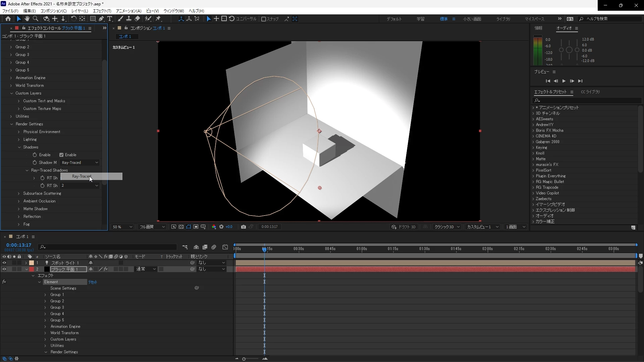Take snapshot with camera icon

(244, 227)
